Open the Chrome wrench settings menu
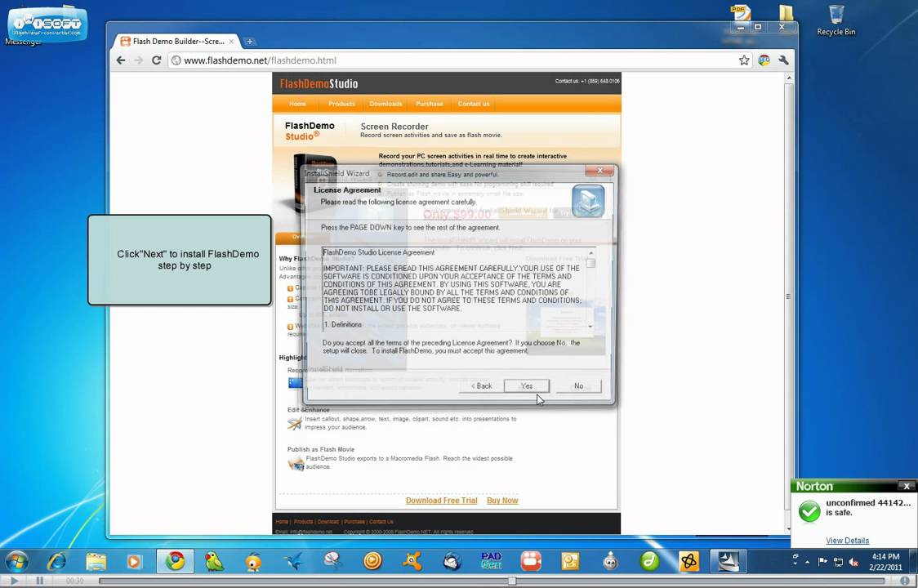Viewport: 918px width, 588px height. [783, 60]
